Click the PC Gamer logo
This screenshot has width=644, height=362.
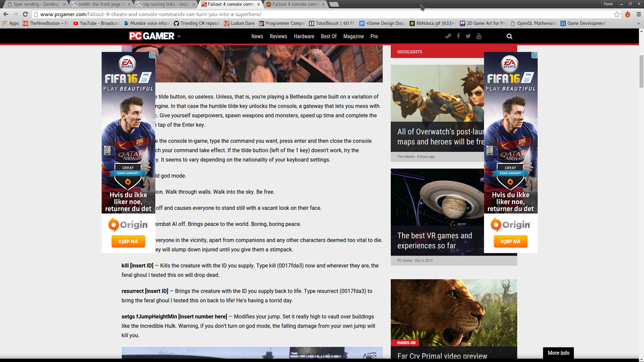click(151, 36)
